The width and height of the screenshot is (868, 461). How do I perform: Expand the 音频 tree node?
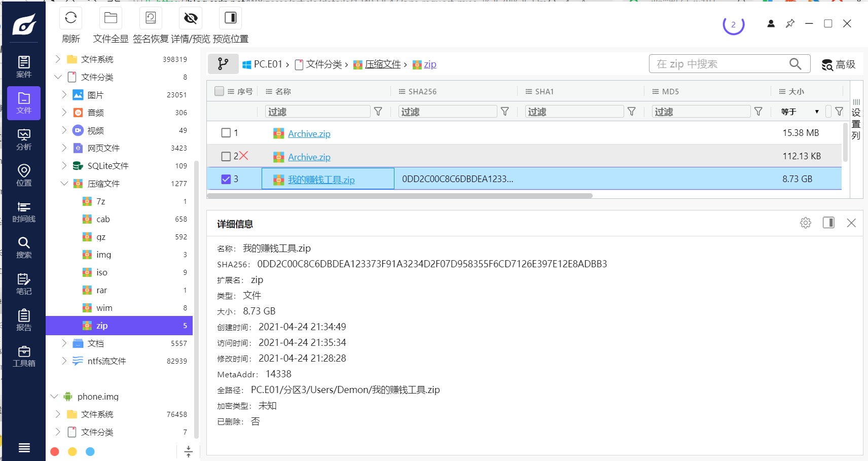(x=64, y=113)
